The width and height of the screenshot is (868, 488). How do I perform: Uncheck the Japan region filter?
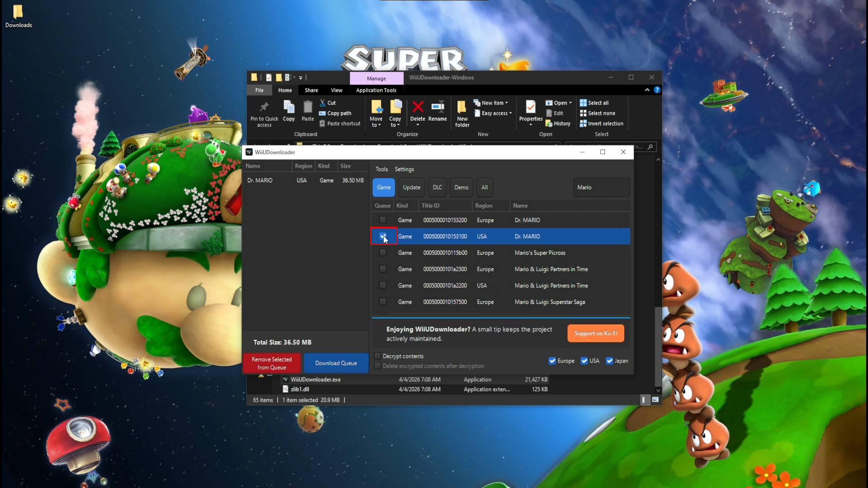(x=609, y=361)
